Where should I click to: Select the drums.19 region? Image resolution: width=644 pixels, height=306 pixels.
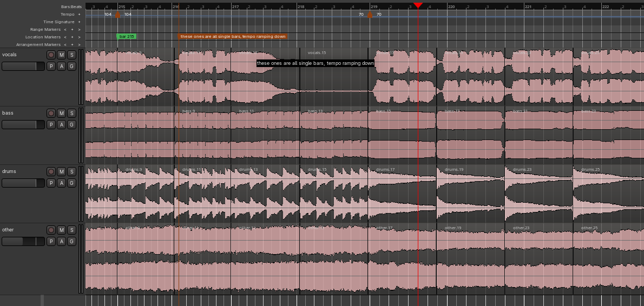pos(470,193)
